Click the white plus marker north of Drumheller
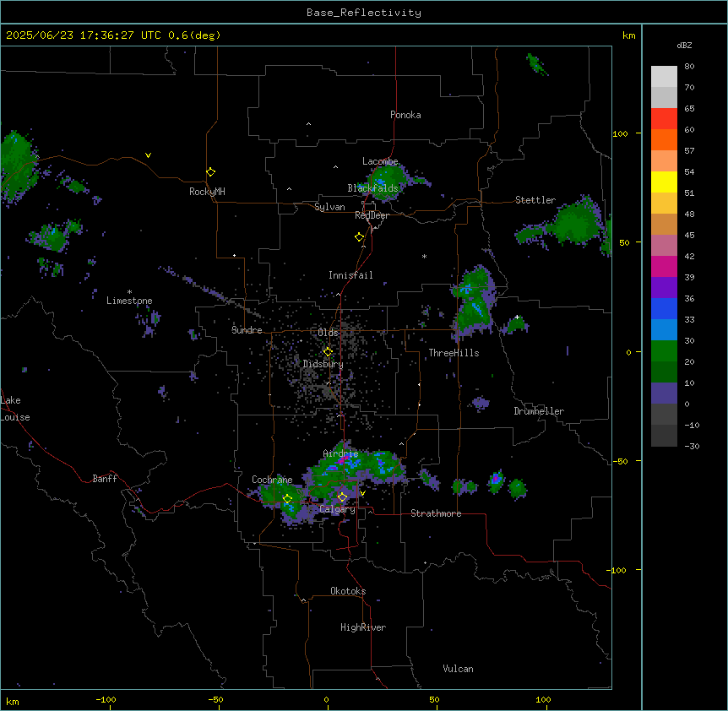 click(x=517, y=317)
